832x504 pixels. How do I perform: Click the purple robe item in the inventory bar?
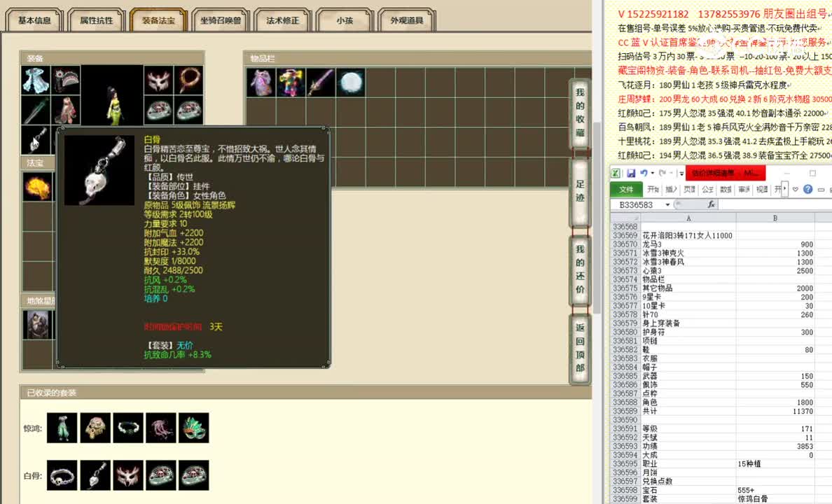coord(260,82)
